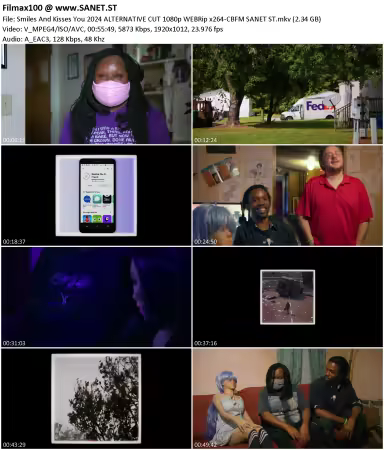384x450 pixels.
Task: Click the 00:12:24 timestamp label
Action: click(x=205, y=140)
